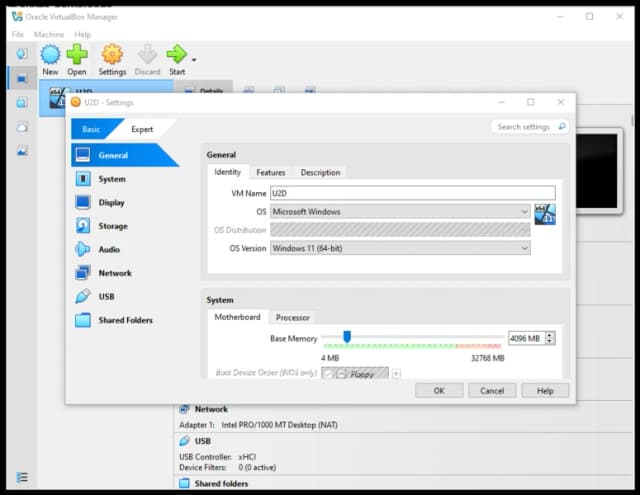Image resolution: width=640 pixels, height=495 pixels.
Task: Open the File menu
Action: tap(18, 34)
